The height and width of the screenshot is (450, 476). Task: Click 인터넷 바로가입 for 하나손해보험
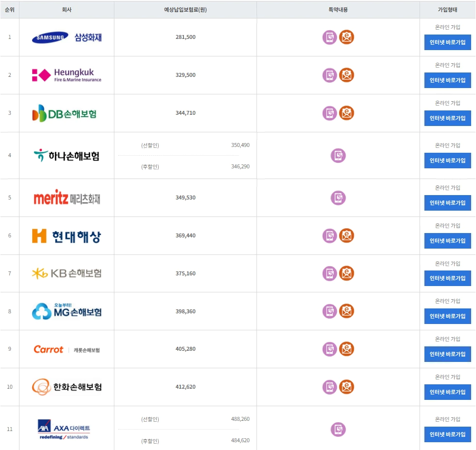447,160
